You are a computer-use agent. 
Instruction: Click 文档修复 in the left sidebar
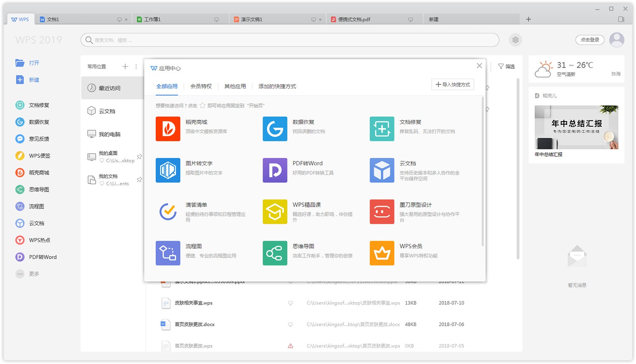(x=33, y=105)
